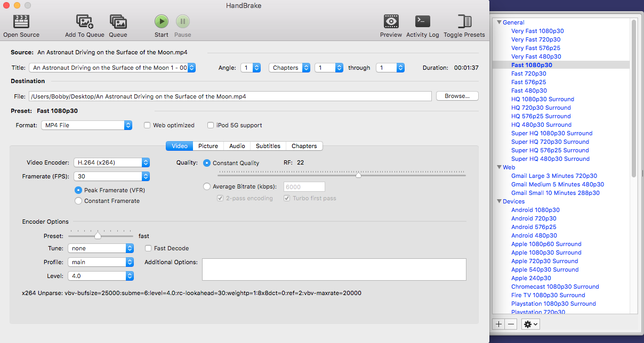Select the HQ 1080p30 Surround preset
Viewport: 644px width, 343px height.
[x=543, y=99]
